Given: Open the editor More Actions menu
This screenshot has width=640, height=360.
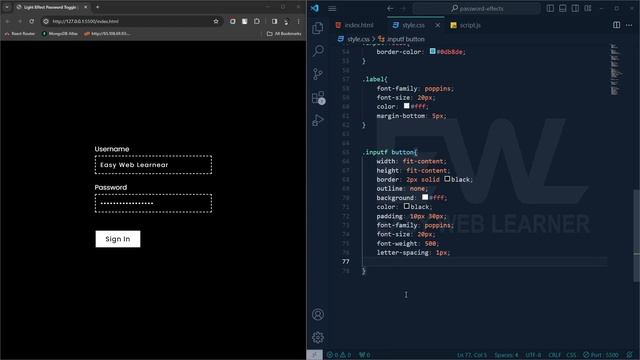Looking at the screenshot, I should pos(629,25).
